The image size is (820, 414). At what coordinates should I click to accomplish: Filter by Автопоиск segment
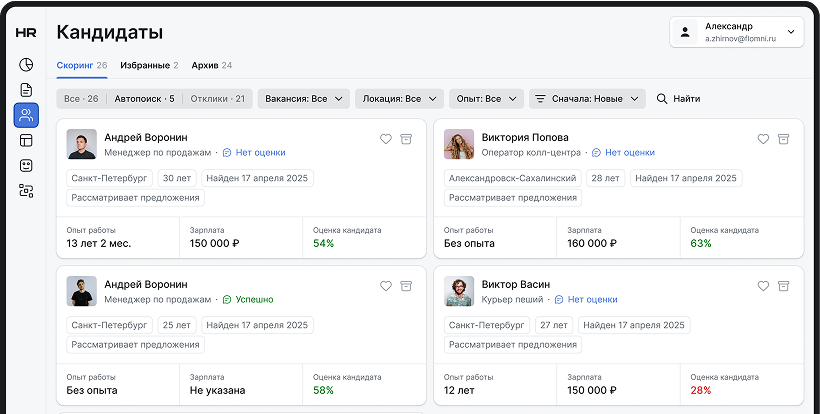(x=144, y=99)
